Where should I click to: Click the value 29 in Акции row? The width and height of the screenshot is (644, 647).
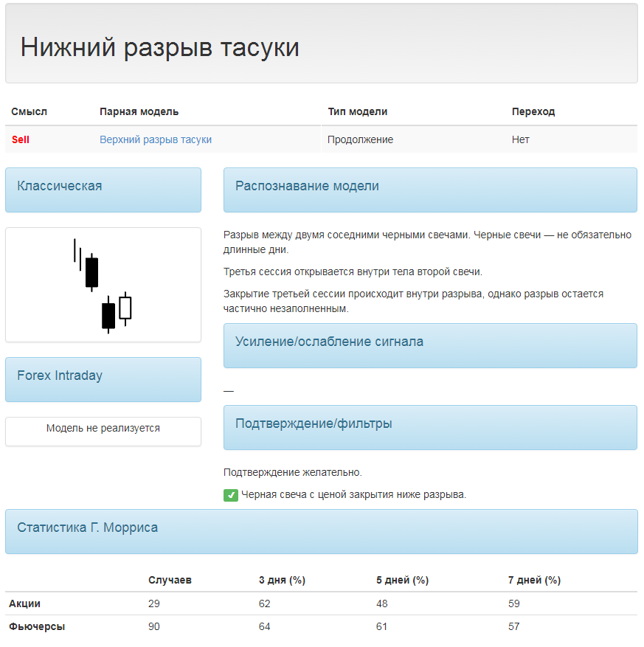154,603
